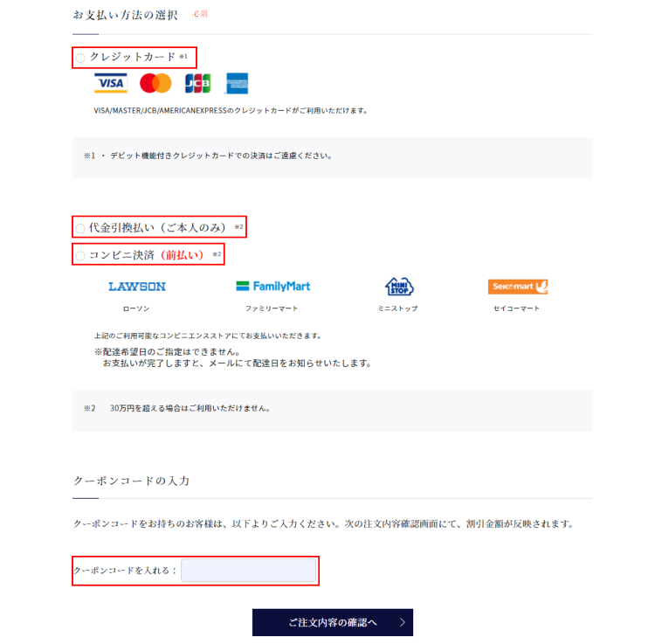655x644 pixels.
Task: Click the ローソン caption text
Action: pyautogui.click(x=136, y=308)
